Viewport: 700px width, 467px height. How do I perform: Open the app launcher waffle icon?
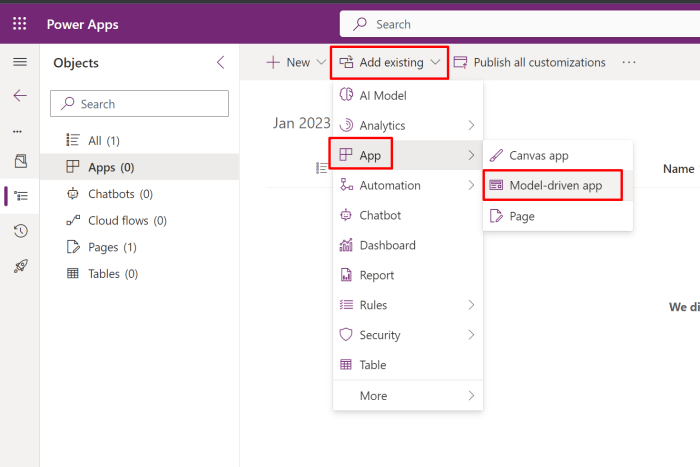coord(20,23)
